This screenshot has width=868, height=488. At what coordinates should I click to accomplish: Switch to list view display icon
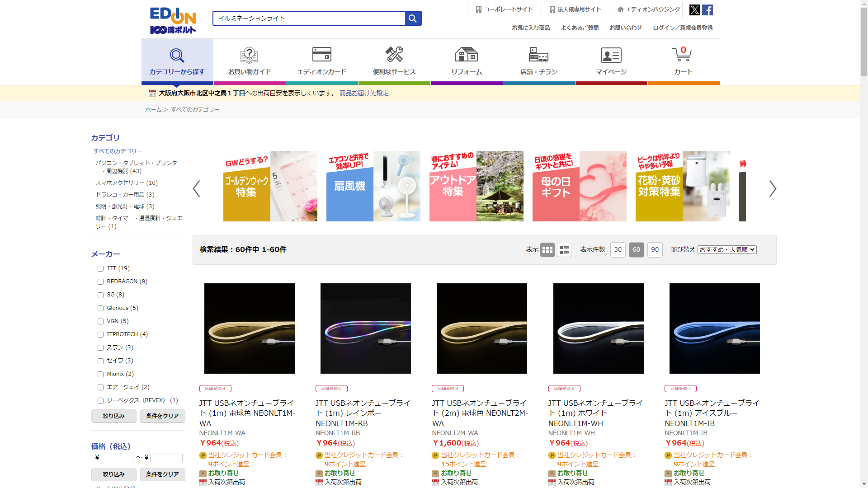click(564, 250)
